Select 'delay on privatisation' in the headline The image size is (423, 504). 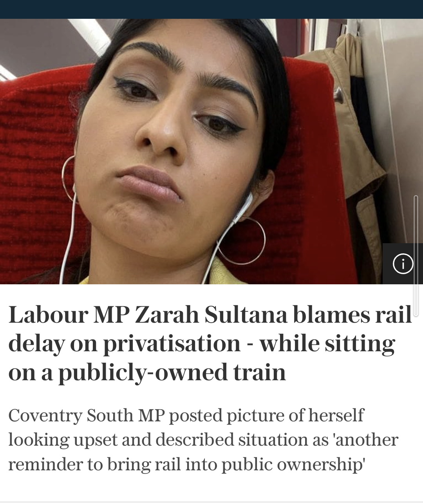coord(125,344)
